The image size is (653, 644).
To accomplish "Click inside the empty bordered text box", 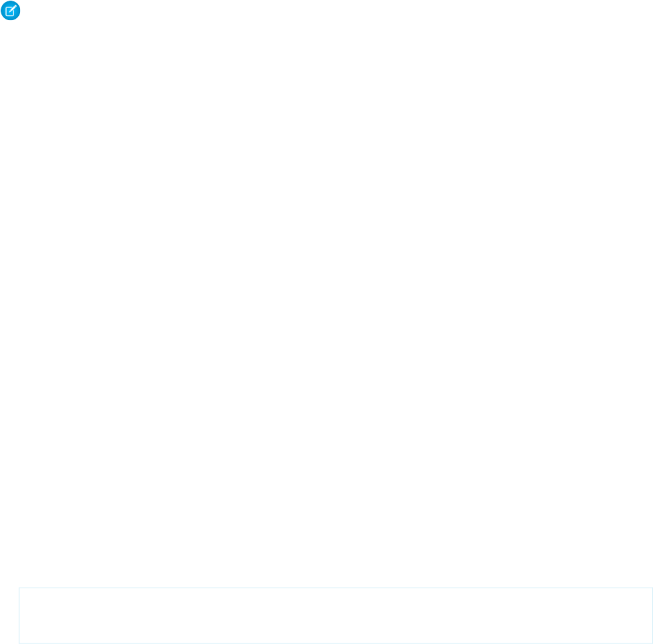I will pyautogui.click(x=336, y=615).
